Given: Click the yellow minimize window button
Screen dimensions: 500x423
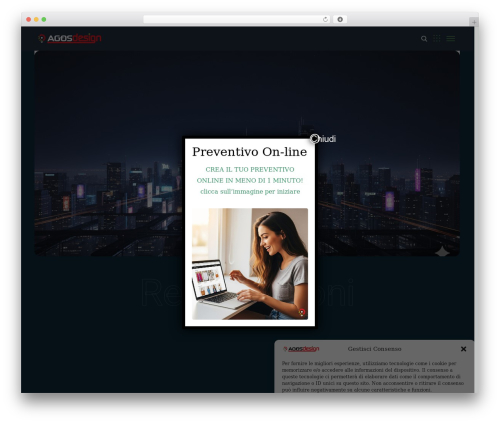Looking at the screenshot, I should (x=36, y=19).
